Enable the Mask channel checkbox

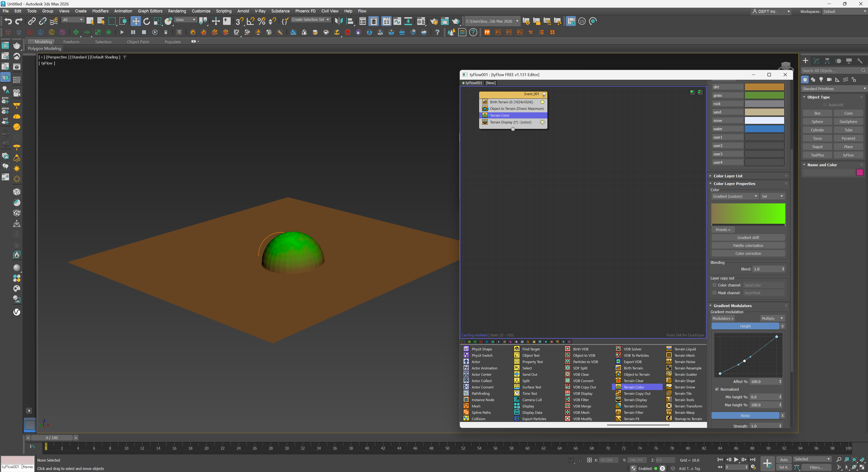714,293
